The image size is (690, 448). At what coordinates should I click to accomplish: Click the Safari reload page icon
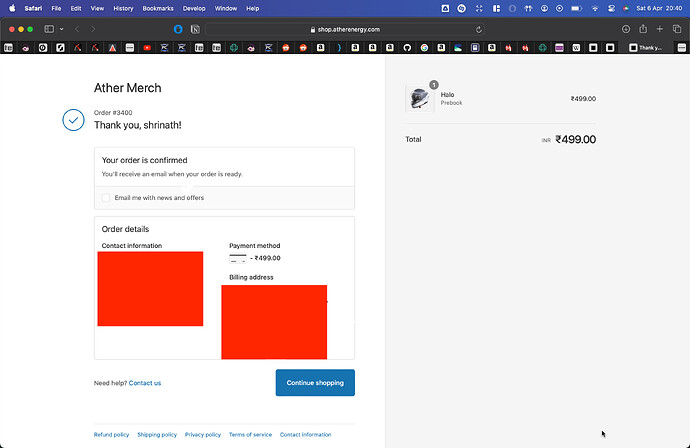point(479,29)
